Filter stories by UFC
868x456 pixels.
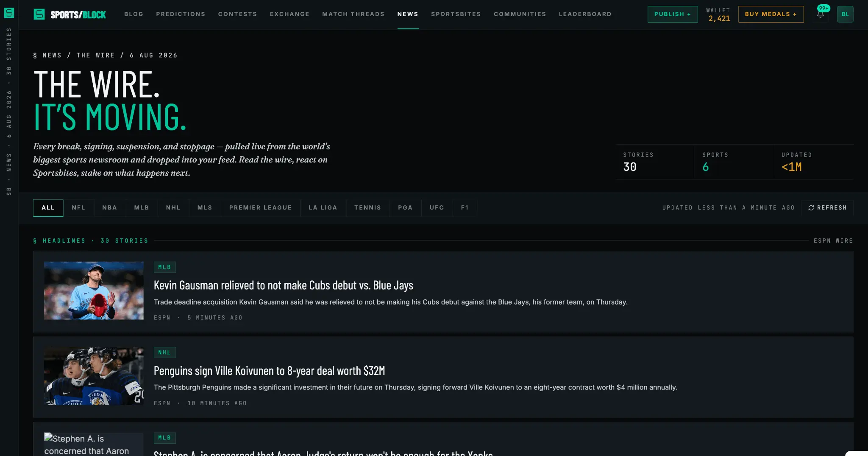[437, 208]
